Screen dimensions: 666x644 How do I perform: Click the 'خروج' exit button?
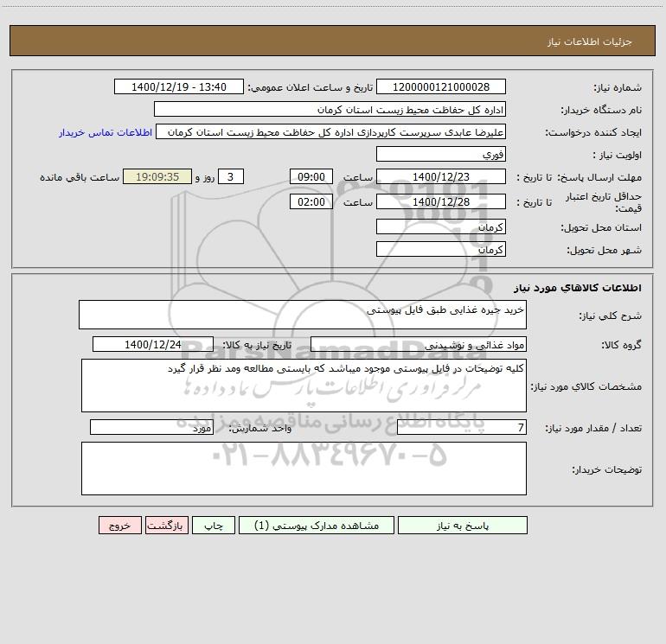pos(119,525)
